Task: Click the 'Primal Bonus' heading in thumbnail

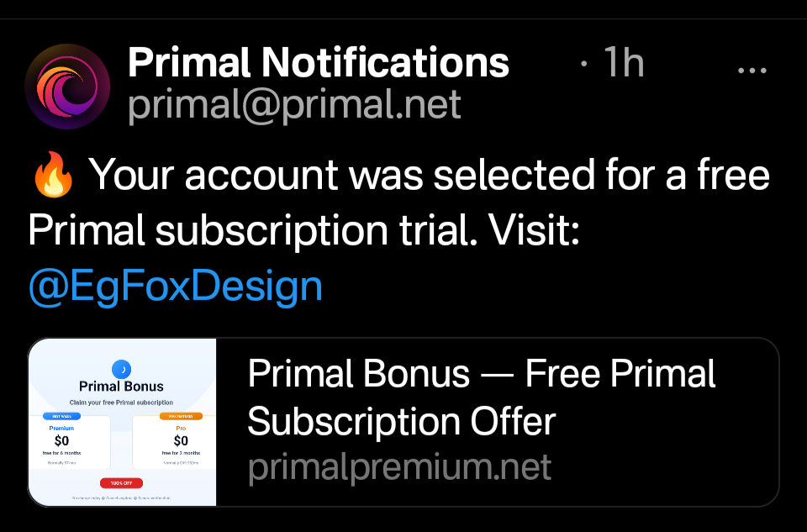Action: click(121, 387)
